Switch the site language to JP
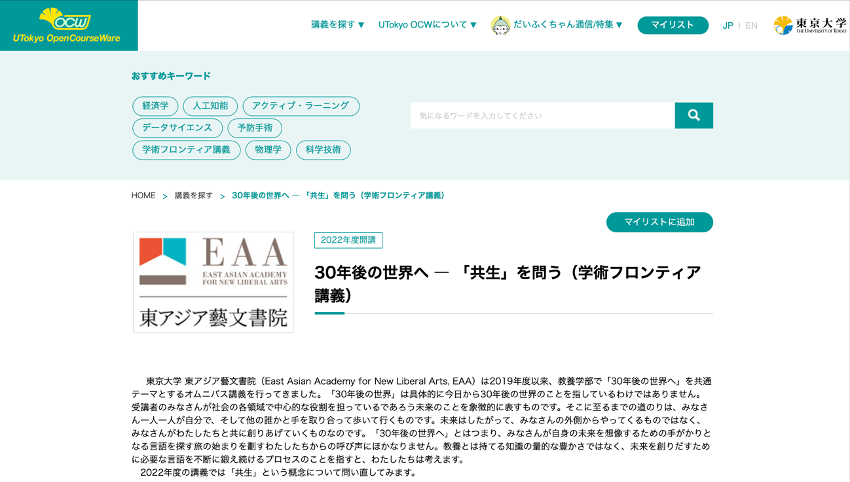The image size is (850, 482). pyautogui.click(x=727, y=25)
